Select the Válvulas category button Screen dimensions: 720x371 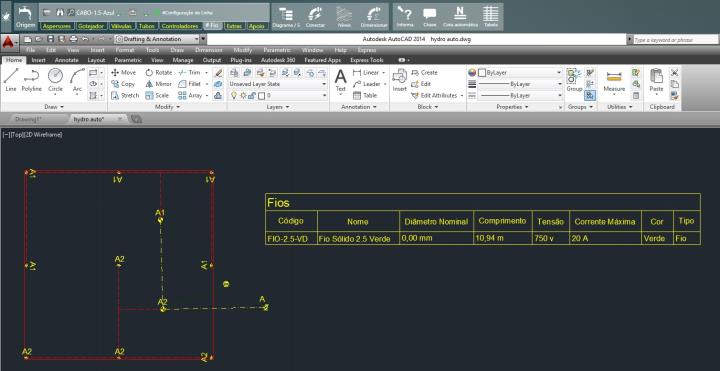click(121, 26)
